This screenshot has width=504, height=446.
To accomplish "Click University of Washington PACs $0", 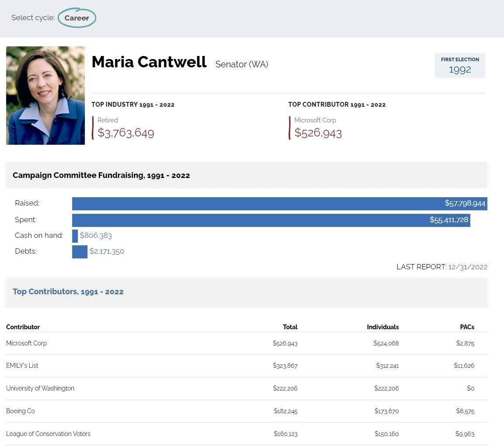I will (471, 388).
